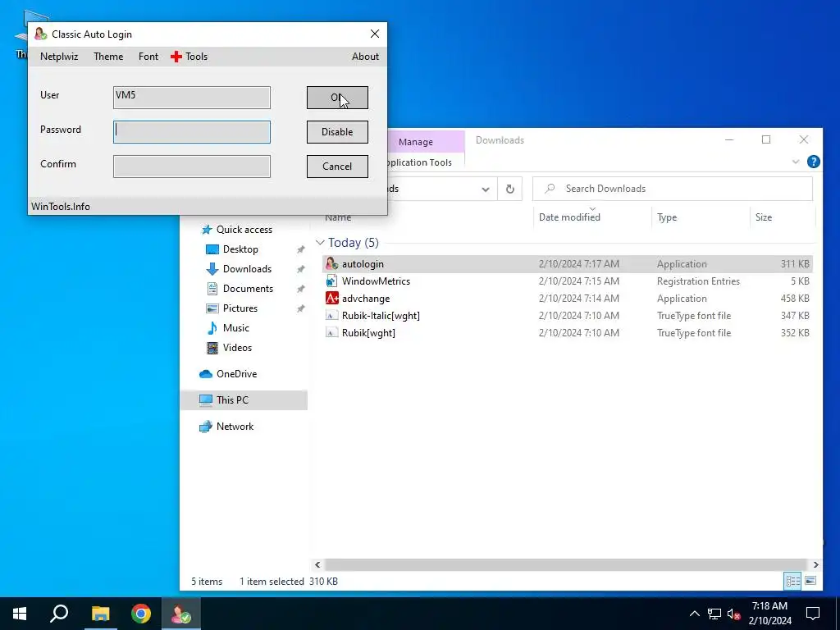Maximize the Downloads Explorer window
The height and width of the screenshot is (630, 840).
point(766,139)
